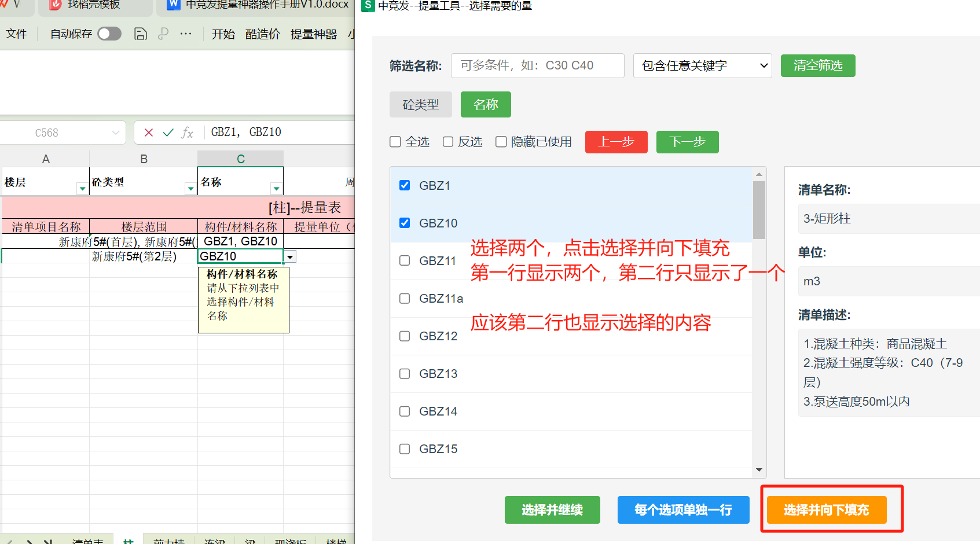Open the GBZ10 cell validation dropdown arrow
This screenshot has width=980, height=544.
pyautogui.click(x=290, y=256)
